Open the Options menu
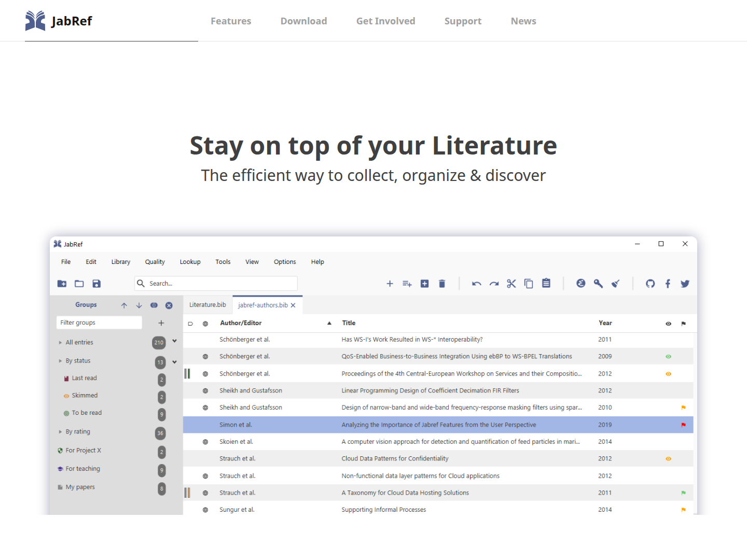The width and height of the screenshot is (747, 560). pyautogui.click(x=285, y=262)
